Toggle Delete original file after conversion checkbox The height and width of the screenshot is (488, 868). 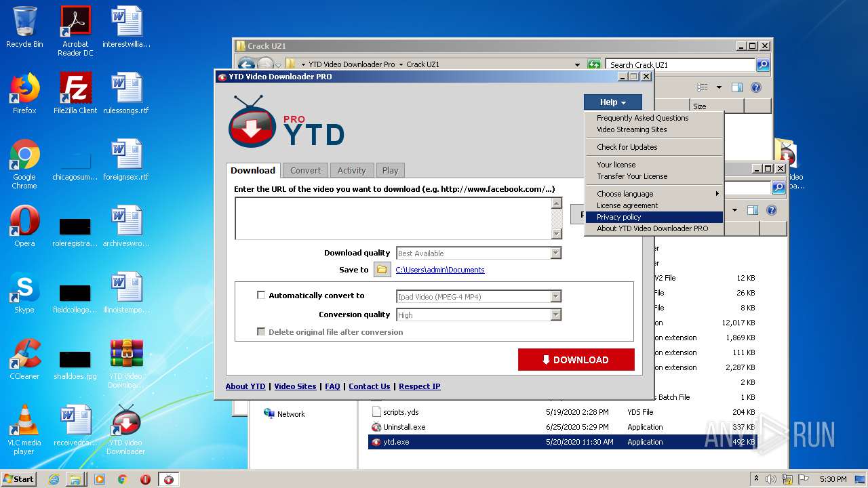click(261, 332)
